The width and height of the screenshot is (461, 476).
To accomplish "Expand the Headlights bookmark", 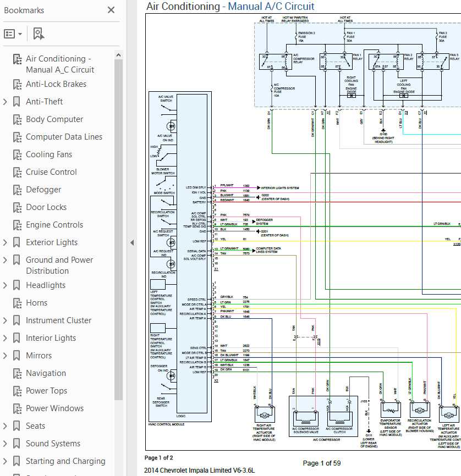I will [5, 285].
